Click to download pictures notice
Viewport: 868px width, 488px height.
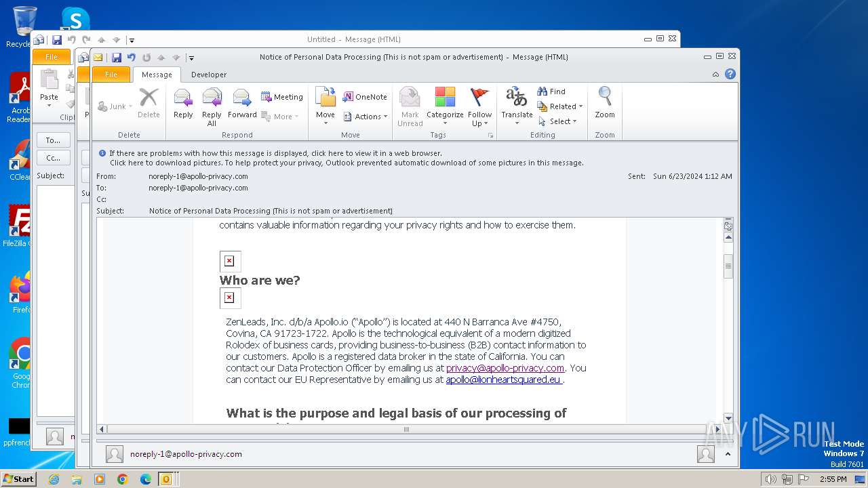(x=347, y=163)
